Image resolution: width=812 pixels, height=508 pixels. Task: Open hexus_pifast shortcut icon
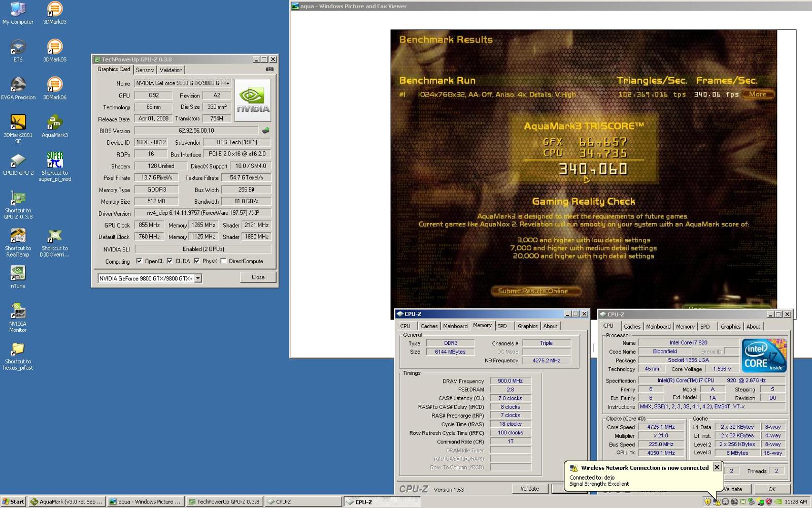click(18, 356)
